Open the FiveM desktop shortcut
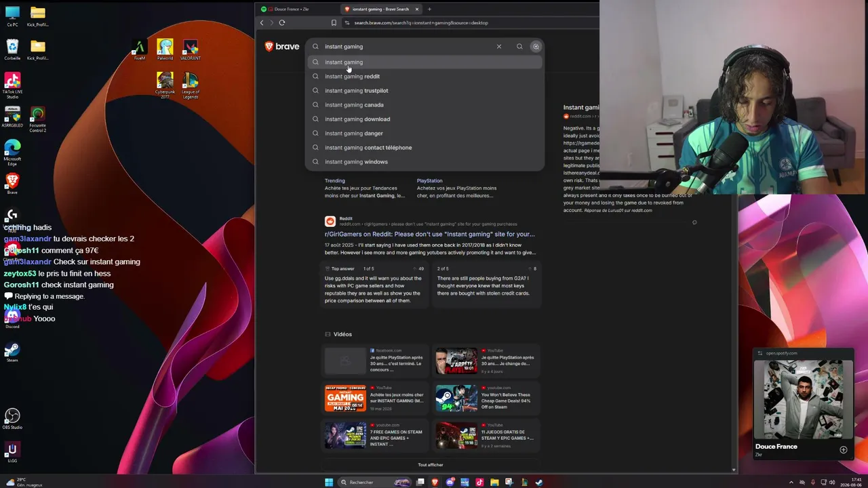This screenshot has height=488, width=868. (x=140, y=49)
